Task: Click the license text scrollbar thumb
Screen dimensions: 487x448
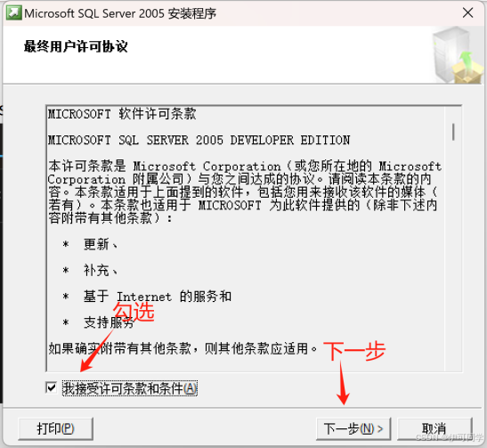Action: coord(453,132)
